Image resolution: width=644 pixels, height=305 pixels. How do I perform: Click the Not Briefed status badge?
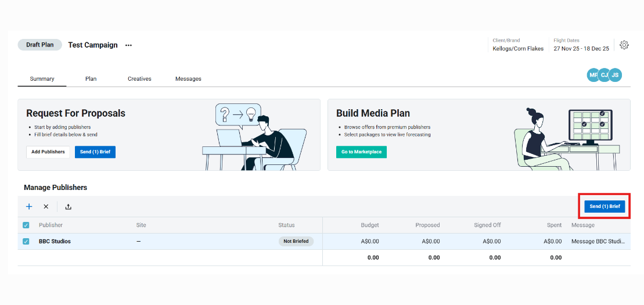pos(296,242)
